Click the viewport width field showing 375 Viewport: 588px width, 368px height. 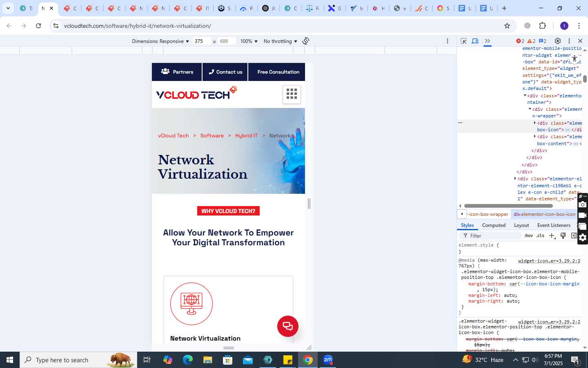(202, 41)
